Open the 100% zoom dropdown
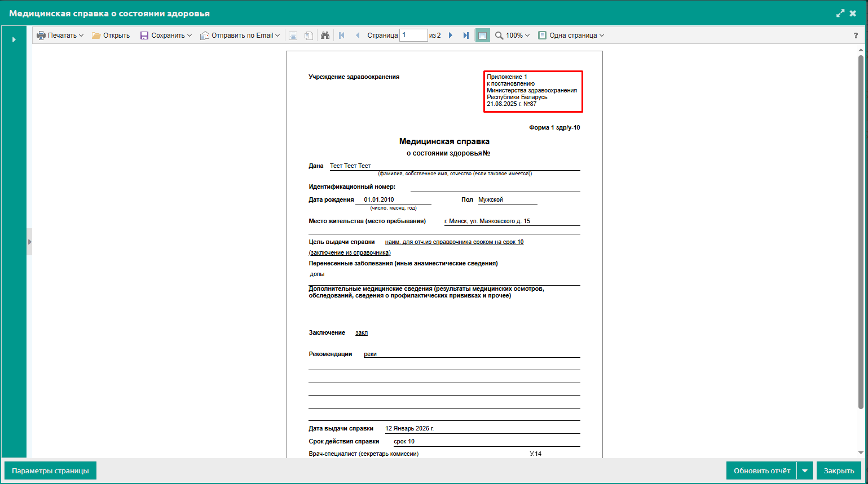The width and height of the screenshot is (868, 484). pos(512,35)
